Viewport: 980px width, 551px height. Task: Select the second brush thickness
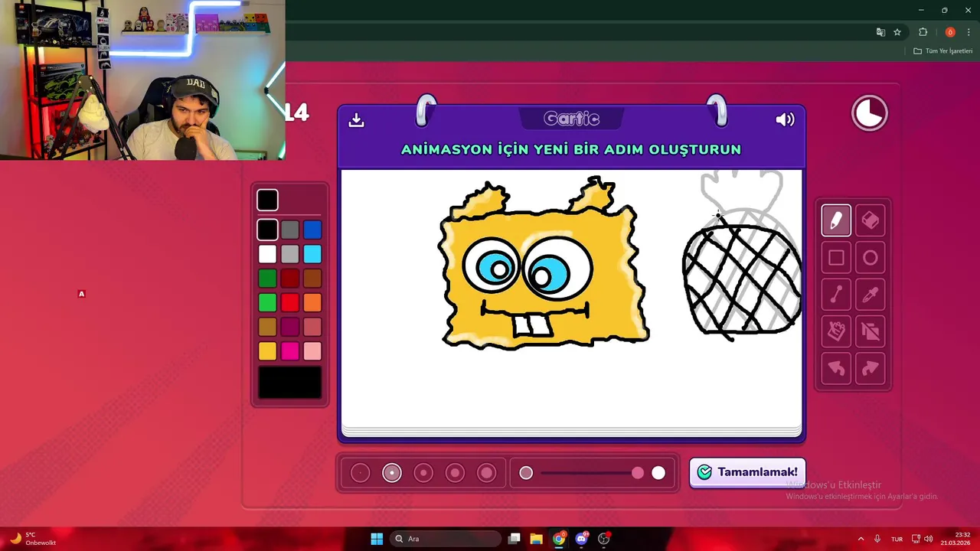pyautogui.click(x=392, y=473)
